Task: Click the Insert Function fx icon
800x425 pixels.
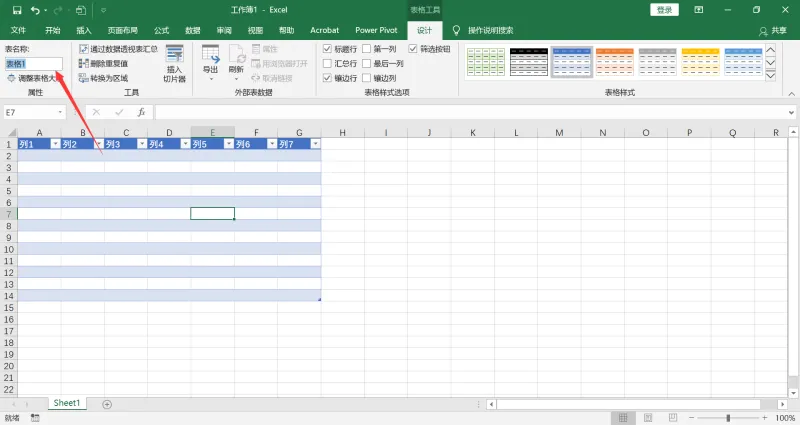Action: (141, 112)
